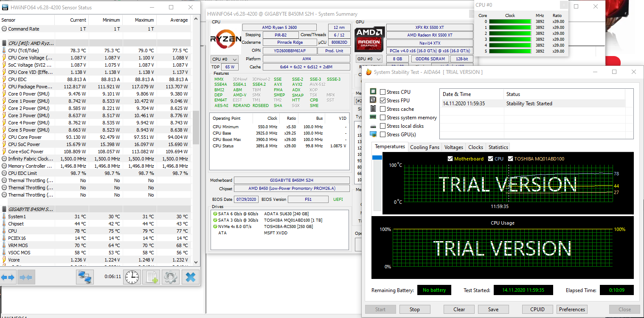Click the Average column header

pos(174,20)
